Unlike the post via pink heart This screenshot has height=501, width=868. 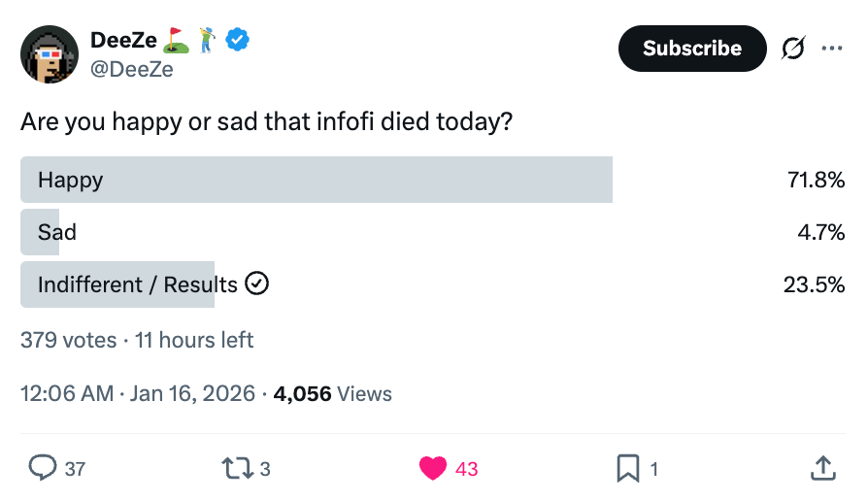(x=433, y=468)
